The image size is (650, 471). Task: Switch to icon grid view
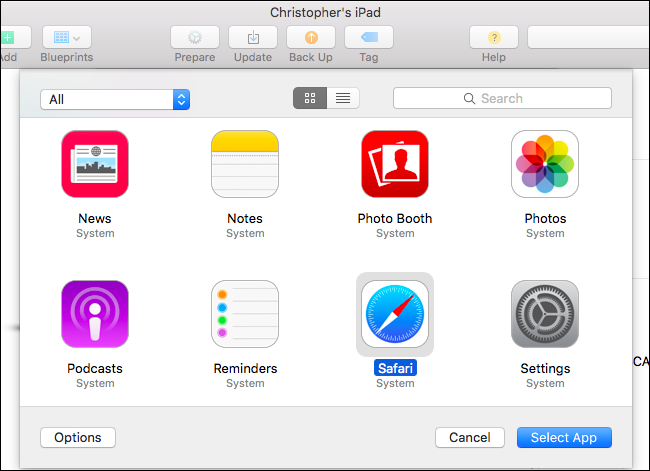tap(310, 98)
